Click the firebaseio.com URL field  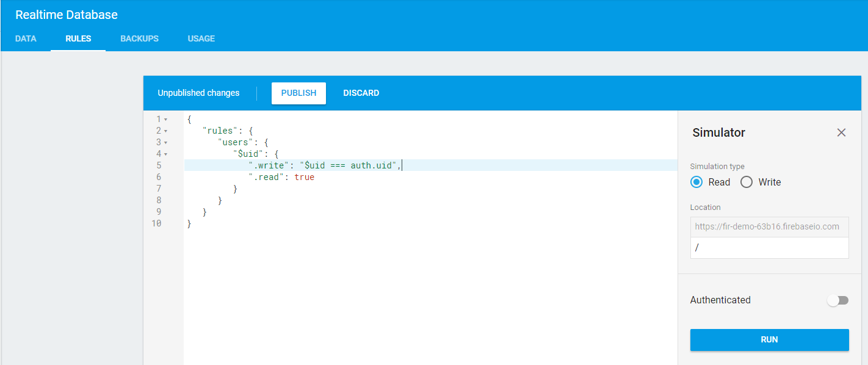[x=769, y=226]
